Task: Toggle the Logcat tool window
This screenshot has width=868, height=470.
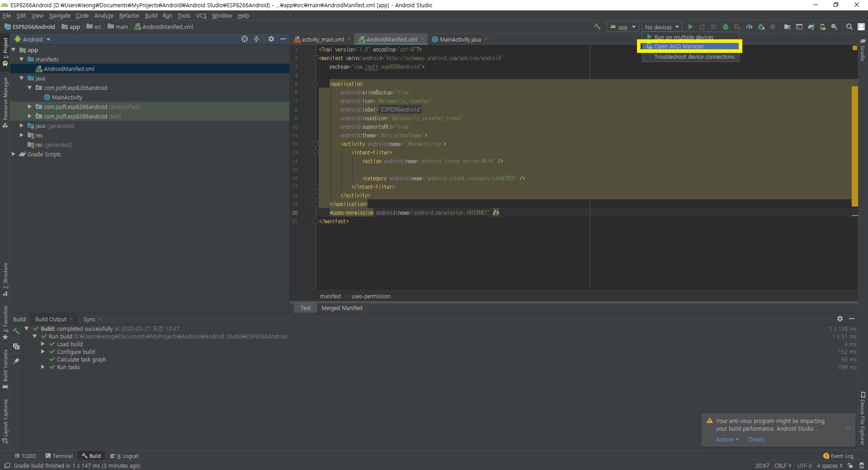Action: [124, 456]
